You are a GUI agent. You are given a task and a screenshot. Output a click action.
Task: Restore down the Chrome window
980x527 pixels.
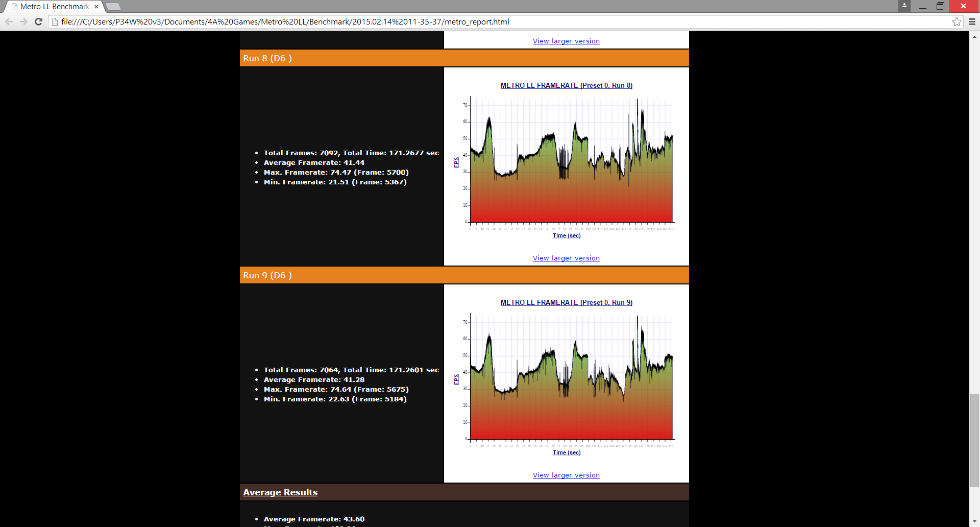coord(940,6)
